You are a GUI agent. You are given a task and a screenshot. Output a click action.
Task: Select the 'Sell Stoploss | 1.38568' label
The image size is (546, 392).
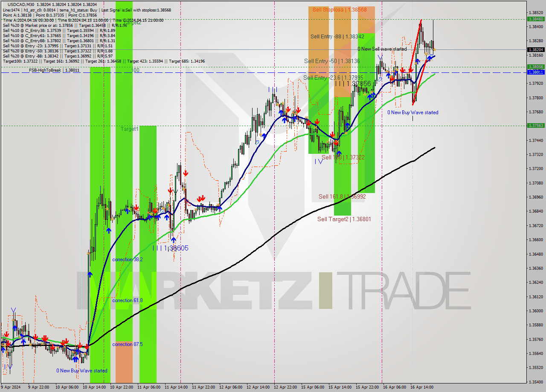pos(339,9)
